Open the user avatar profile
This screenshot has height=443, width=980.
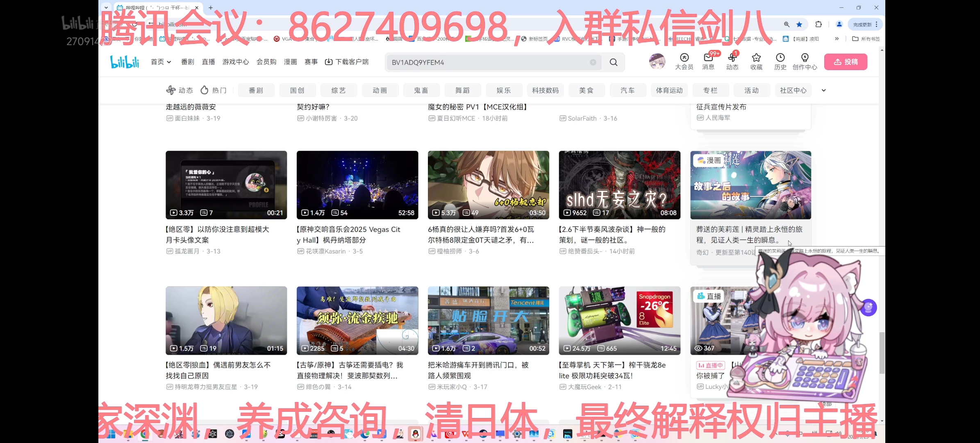click(x=657, y=62)
